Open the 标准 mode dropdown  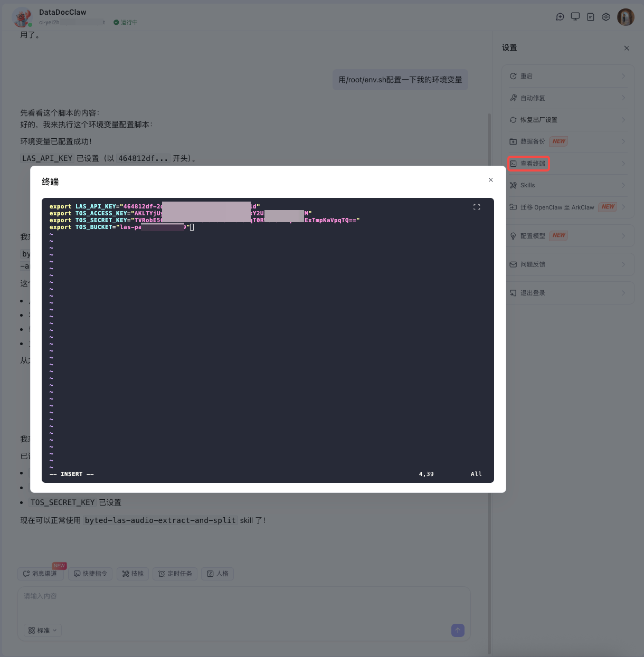[42, 630]
